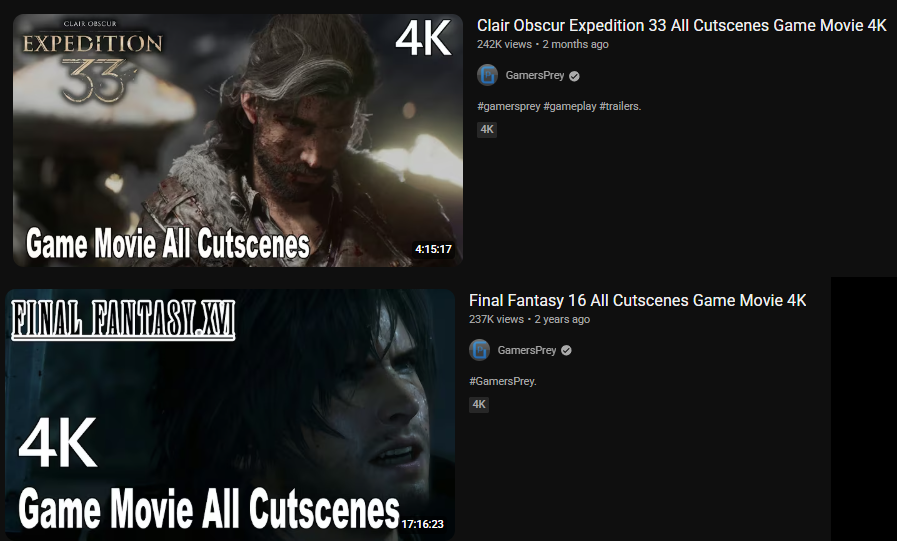This screenshot has height=541, width=897.
Task: Click '242K views • 2 months ago' metadata
Action: (543, 45)
